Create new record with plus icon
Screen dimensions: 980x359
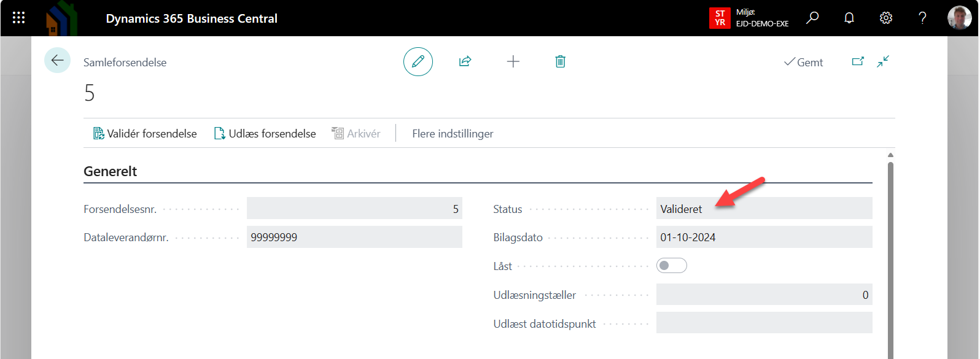point(513,61)
